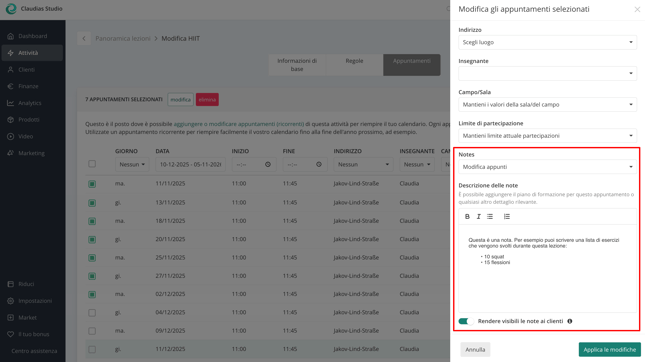Click the Annulla button

(475, 350)
